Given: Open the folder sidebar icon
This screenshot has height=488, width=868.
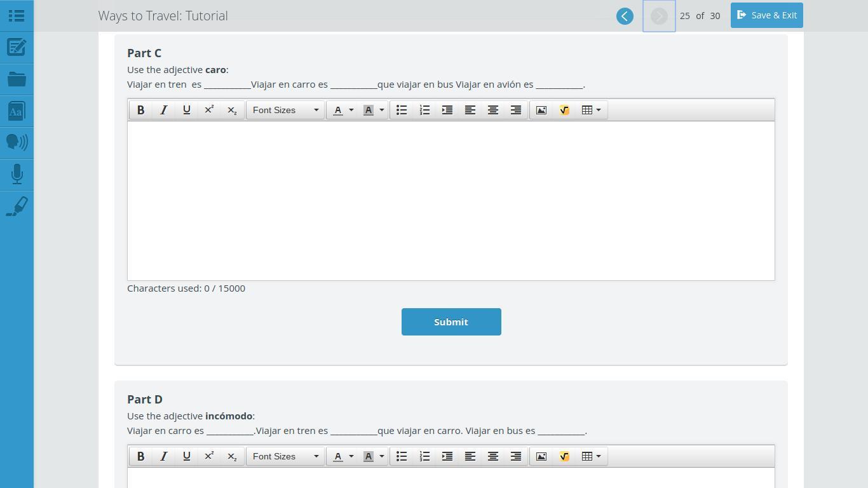Looking at the screenshot, I should tap(17, 79).
